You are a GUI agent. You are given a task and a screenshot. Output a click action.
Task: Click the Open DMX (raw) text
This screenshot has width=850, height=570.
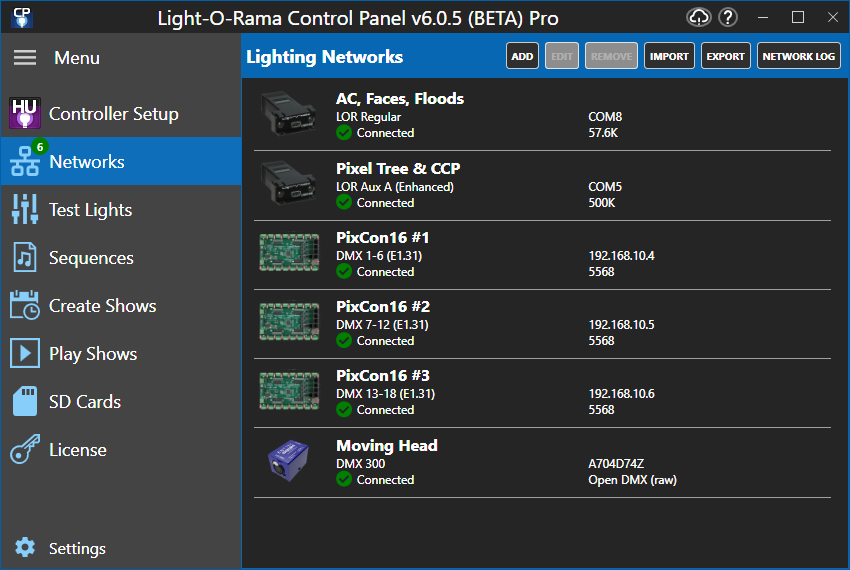pyautogui.click(x=632, y=480)
